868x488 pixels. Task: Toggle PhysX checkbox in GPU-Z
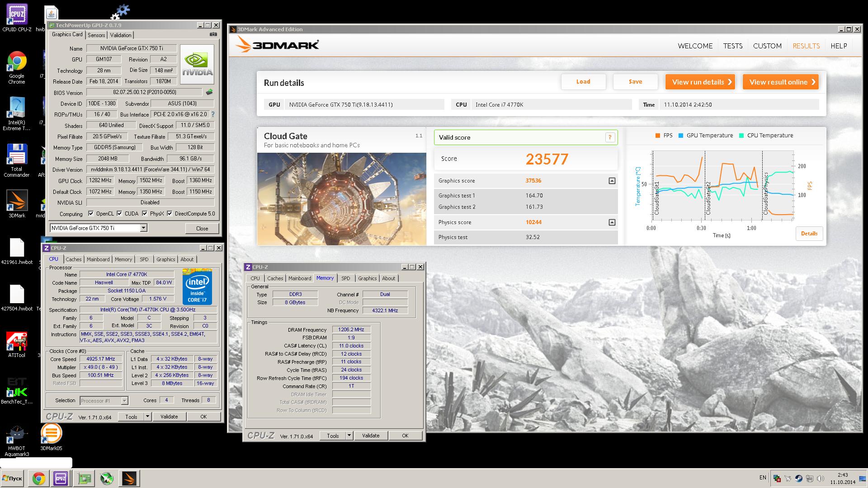coord(145,214)
